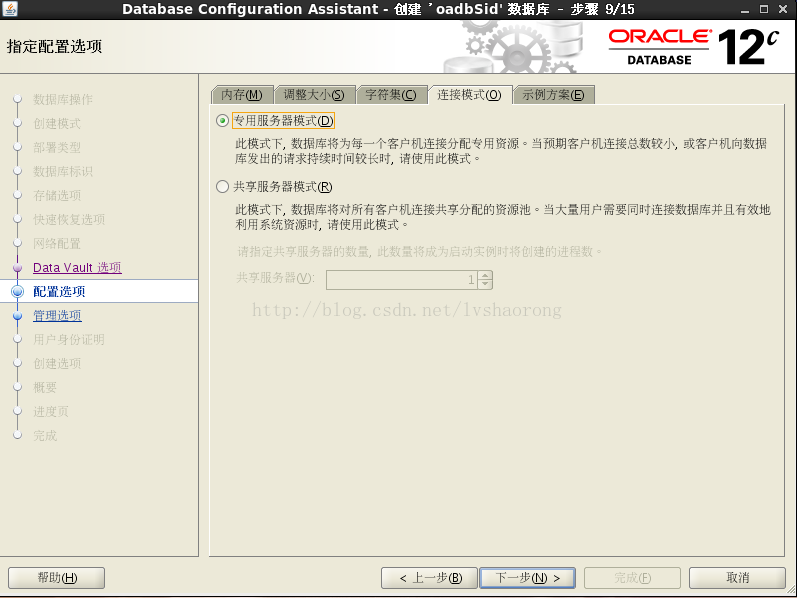Open the Data Vault 选项 step link
This screenshot has width=797, height=598.
coord(77,267)
